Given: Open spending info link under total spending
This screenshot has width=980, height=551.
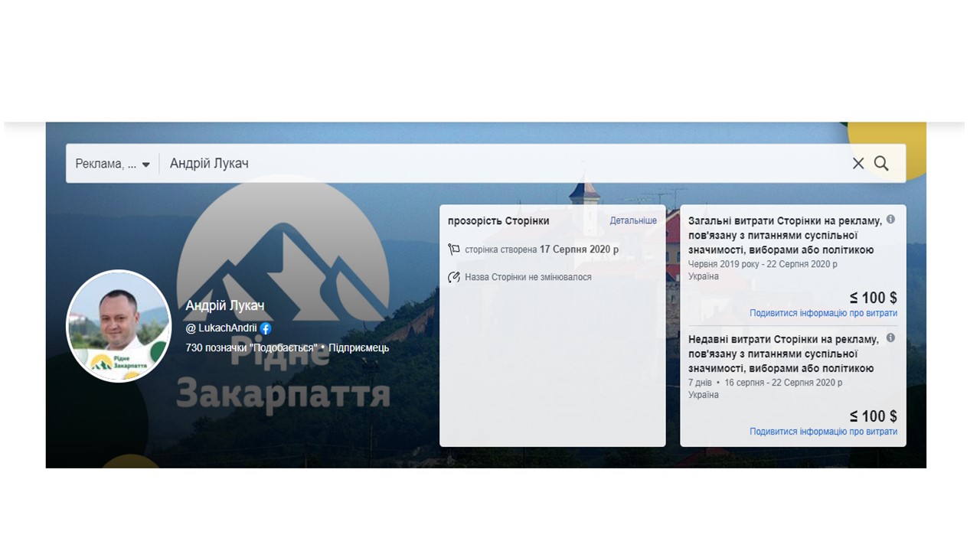Looking at the screenshot, I should coord(823,313).
